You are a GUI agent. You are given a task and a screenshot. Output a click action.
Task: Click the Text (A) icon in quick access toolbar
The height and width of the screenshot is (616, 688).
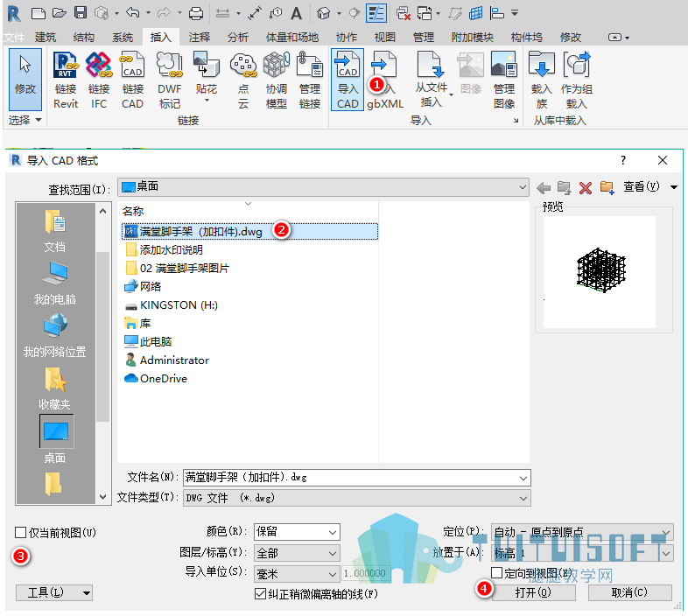coord(297,13)
